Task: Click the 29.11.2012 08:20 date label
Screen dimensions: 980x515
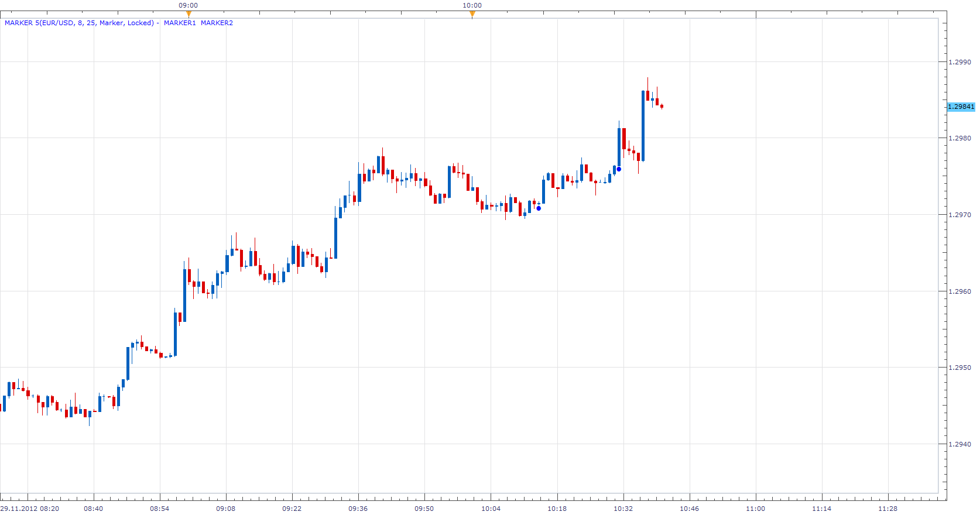Action: [30, 509]
